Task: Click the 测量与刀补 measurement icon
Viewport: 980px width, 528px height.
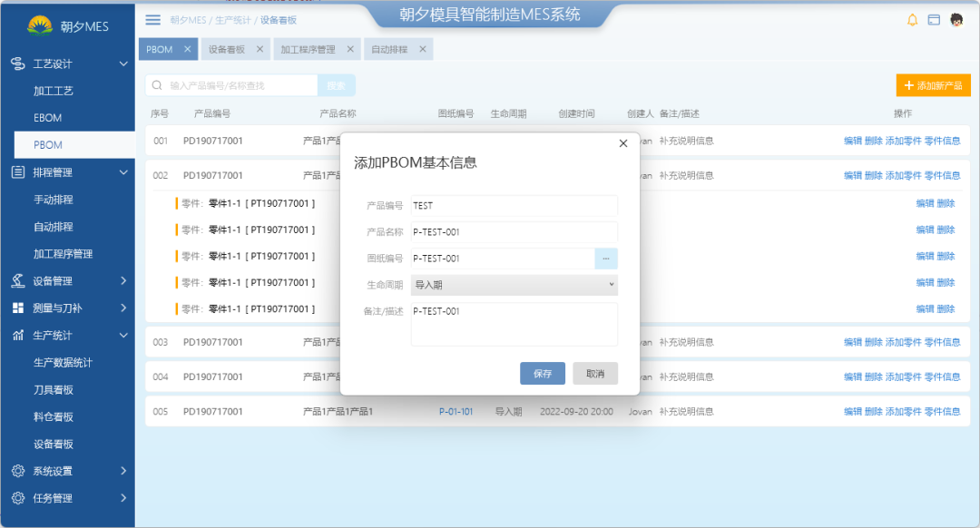Action: [20, 308]
